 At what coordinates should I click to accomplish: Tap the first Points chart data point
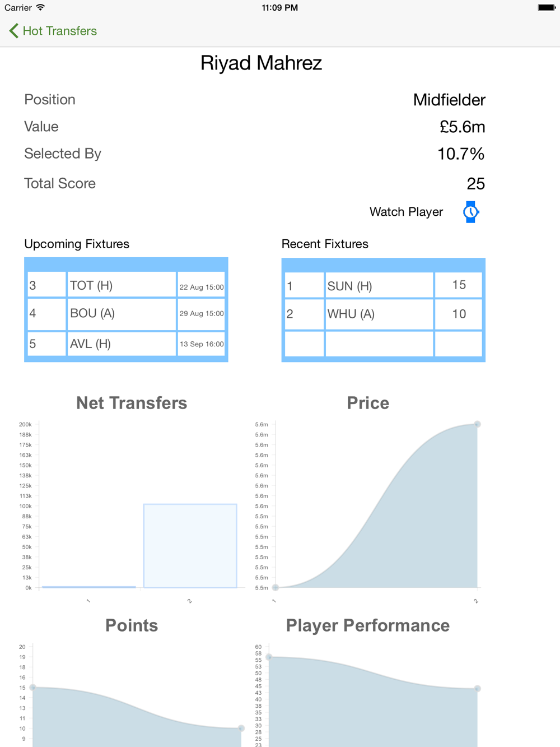tap(32, 687)
